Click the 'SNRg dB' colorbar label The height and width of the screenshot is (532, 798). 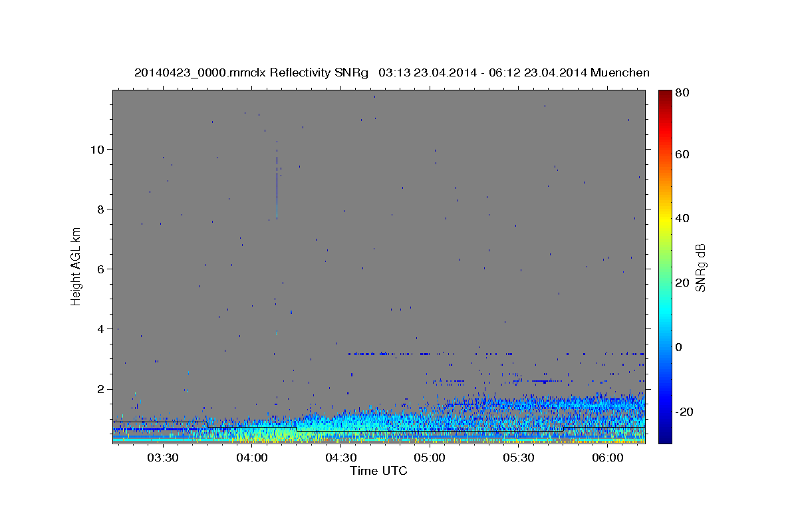click(x=700, y=268)
